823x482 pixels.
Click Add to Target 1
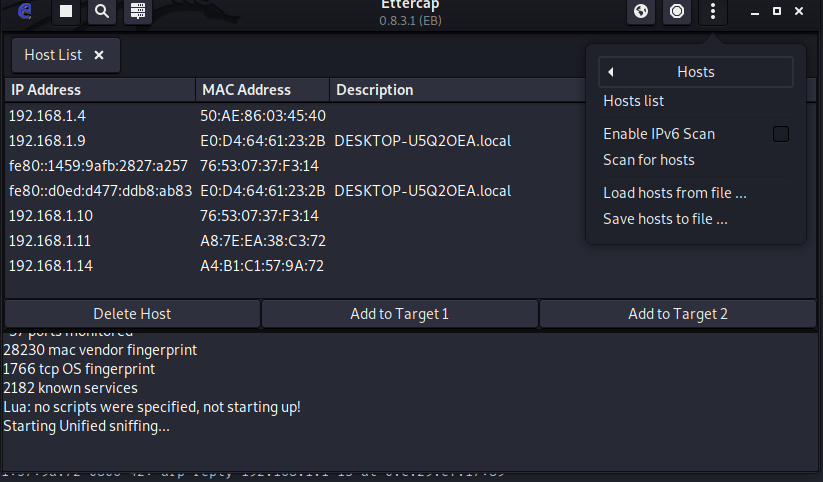click(399, 314)
